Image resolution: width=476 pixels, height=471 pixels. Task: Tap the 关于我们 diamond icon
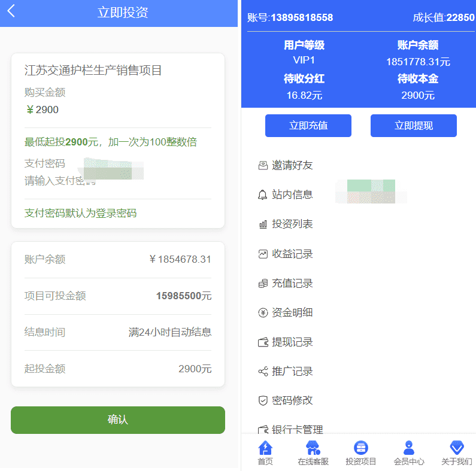[457, 448]
